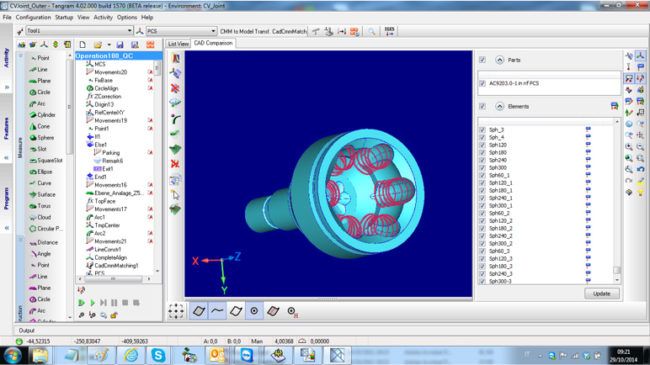
Task: Click the Update button
Action: point(602,293)
